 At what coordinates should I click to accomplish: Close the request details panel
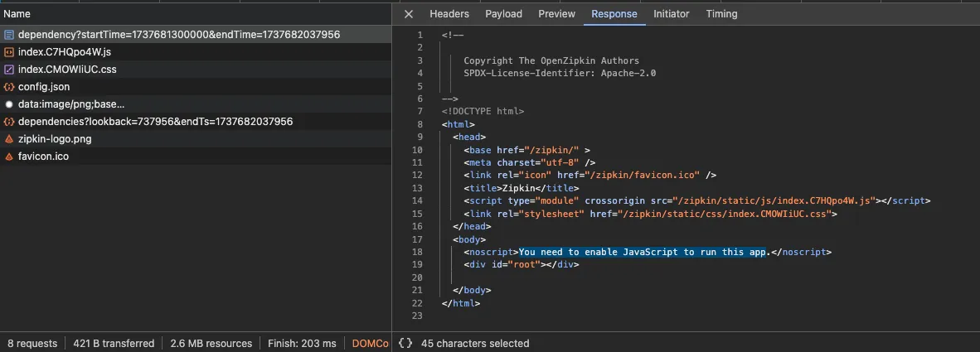(408, 14)
